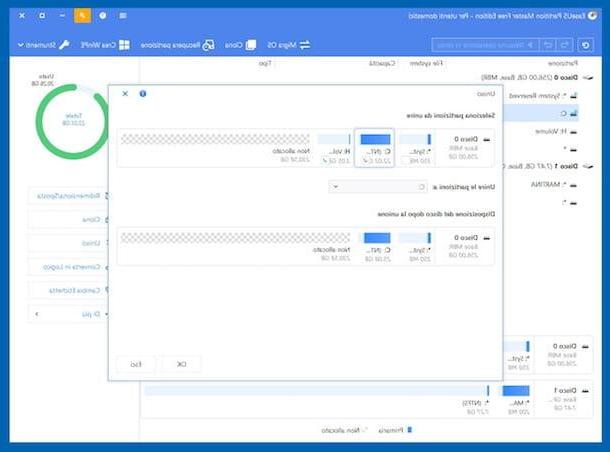
Task: Click the orange key upgrade icon
Action: 82,16
